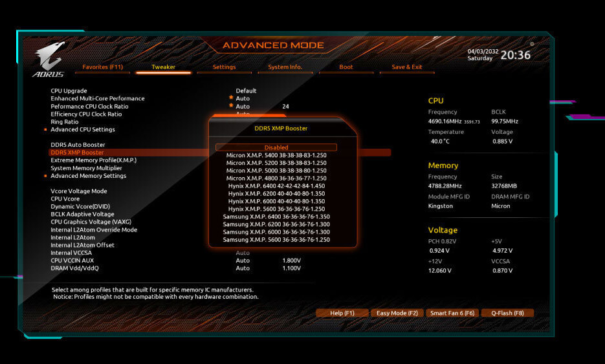The width and height of the screenshot is (605, 364).
Task: Click Auto value for Enhanced Multi-Core Performance
Action: [x=243, y=99]
